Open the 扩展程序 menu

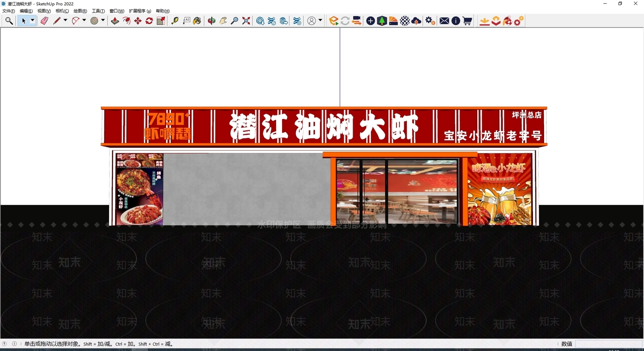[140, 11]
